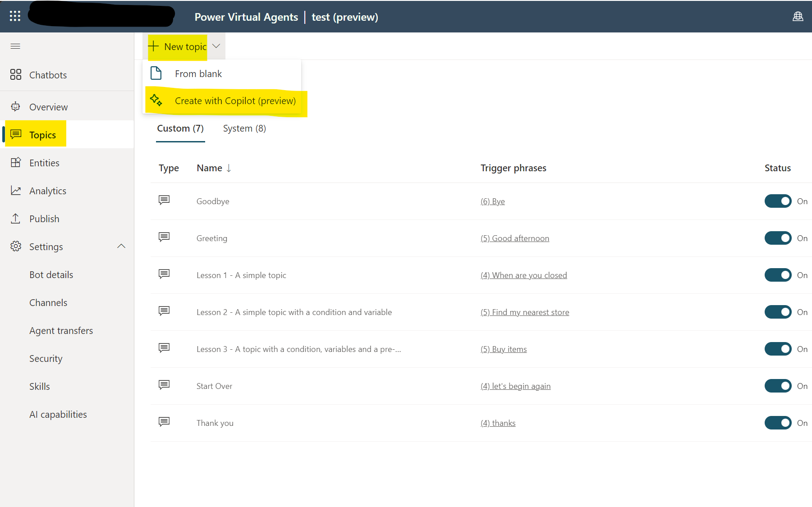812x507 pixels.
Task: Click the From blank document icon
Action: click(156, 73)
